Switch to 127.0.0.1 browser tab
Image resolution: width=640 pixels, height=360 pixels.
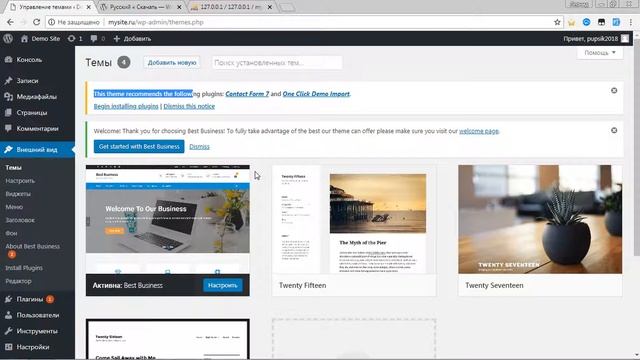point(231,7)
